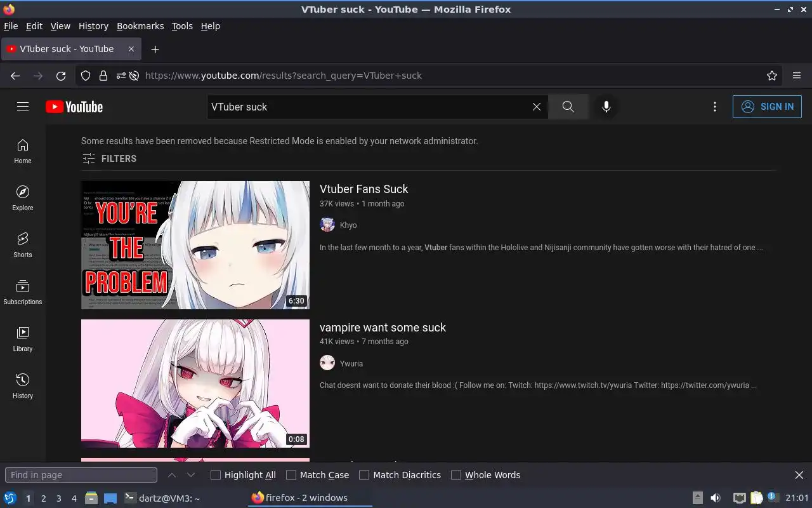Go back with Firefox back arrow
The height and width of the screenshot is (508, 812).
coord(15,76)
